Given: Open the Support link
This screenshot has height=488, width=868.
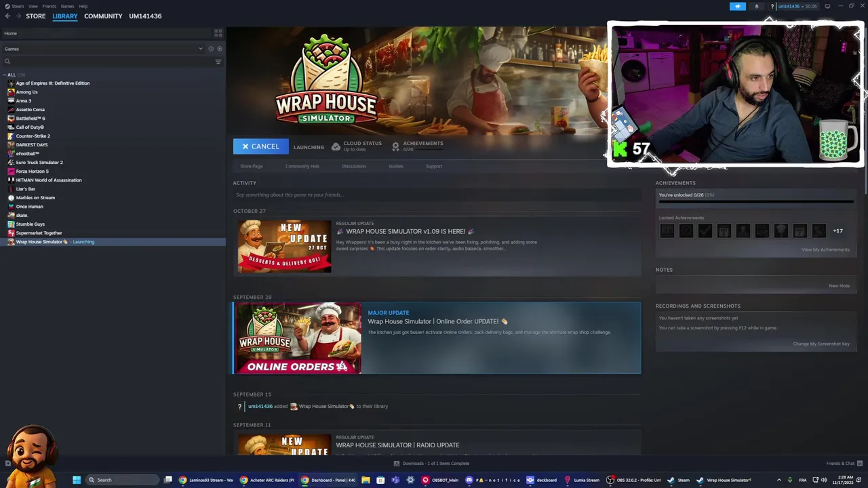Looking at the screenshot, I should click(434, 166).
